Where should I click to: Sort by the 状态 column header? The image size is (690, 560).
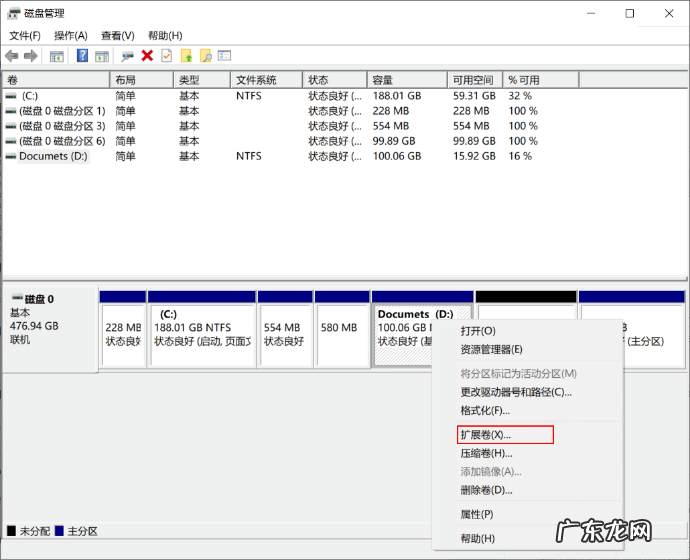(335, 80)
